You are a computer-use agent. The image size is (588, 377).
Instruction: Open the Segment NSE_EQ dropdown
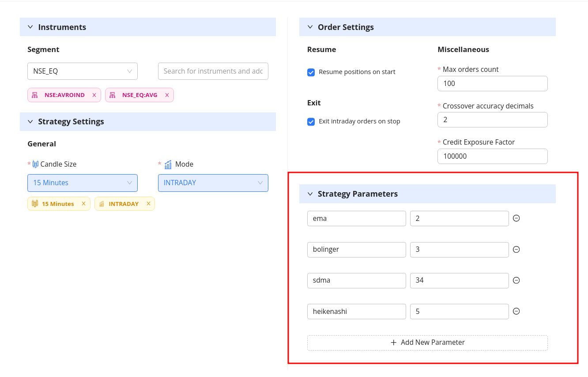[83, 71]
